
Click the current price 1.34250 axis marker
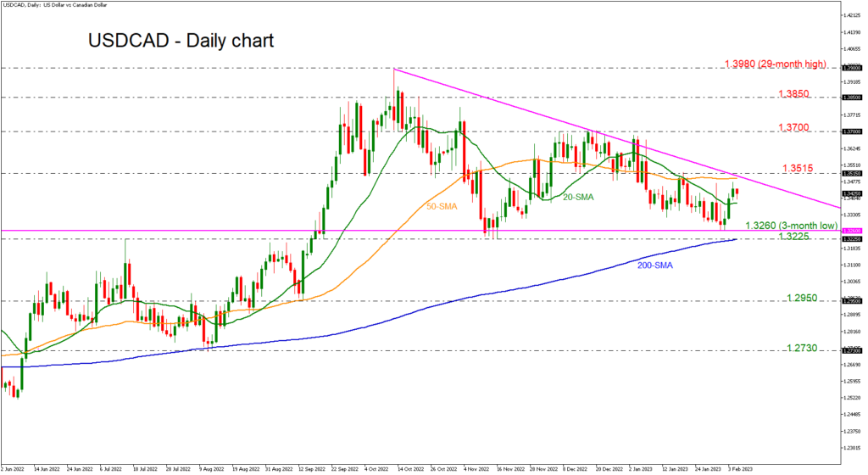click(x=851, y=193)
